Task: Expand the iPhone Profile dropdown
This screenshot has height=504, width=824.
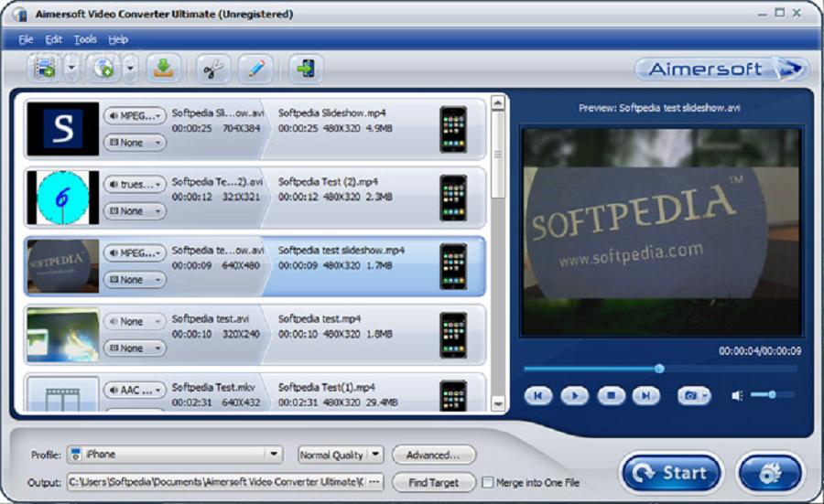Action: pyautogui.click(x=274, y=455)
